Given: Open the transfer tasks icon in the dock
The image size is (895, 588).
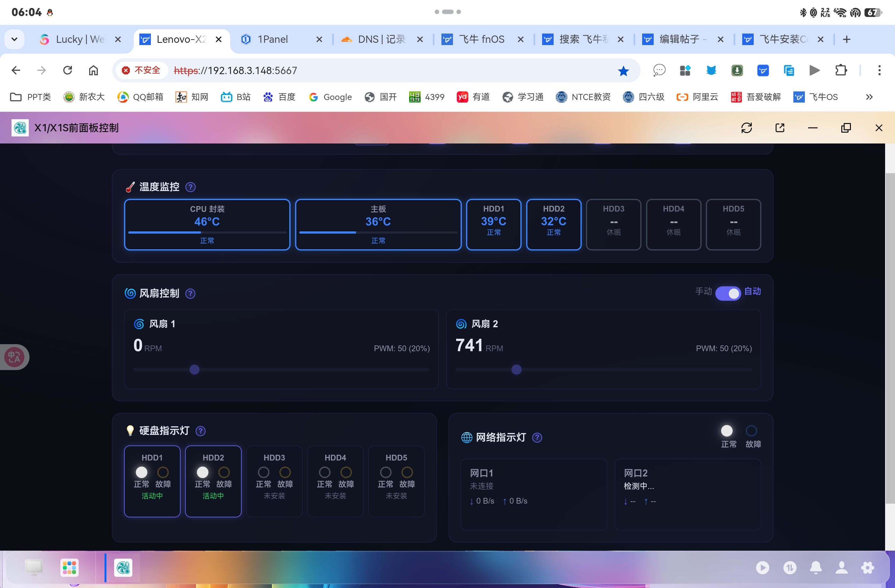Looking at the screenshot, I should [790, 568].
